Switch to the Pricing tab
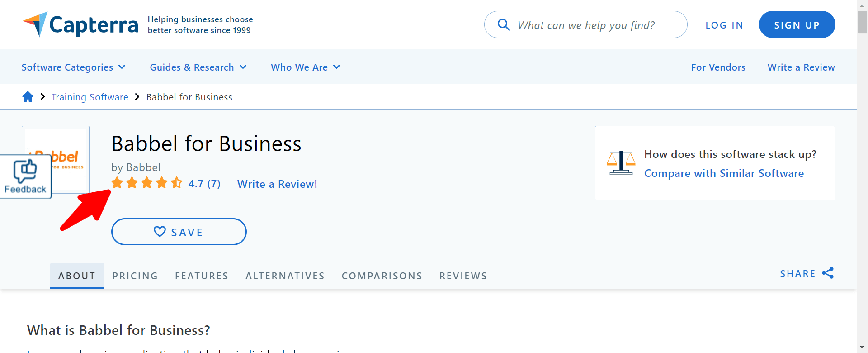This screenshot has width=868, height=353. pos(135,276)
